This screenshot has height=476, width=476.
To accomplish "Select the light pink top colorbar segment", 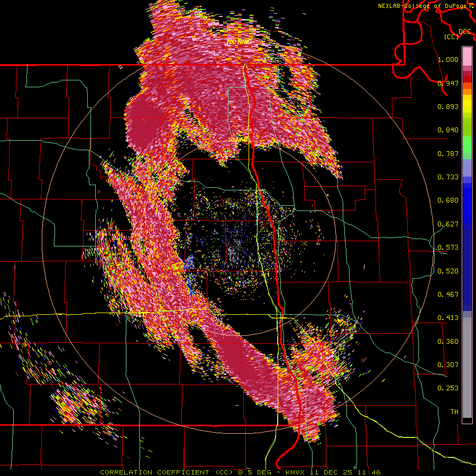I will pyautogui.click(x=467, y=56).
